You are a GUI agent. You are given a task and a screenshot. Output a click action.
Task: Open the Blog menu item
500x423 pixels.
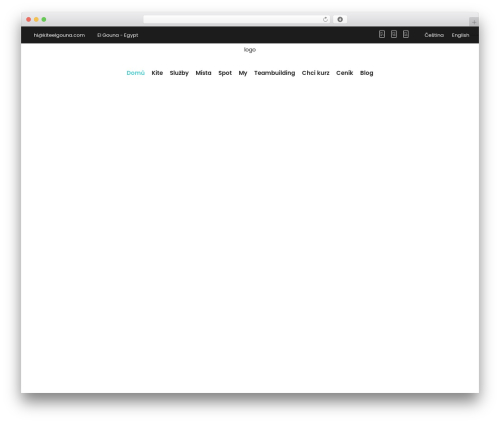click(367, 73)
